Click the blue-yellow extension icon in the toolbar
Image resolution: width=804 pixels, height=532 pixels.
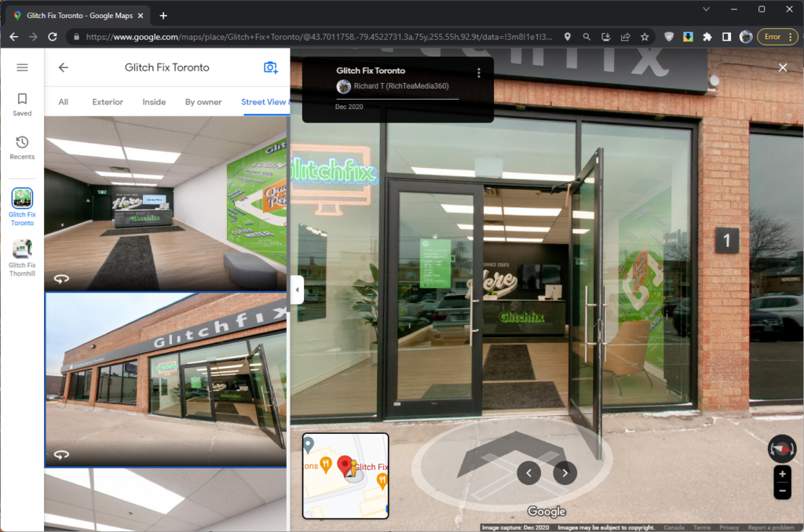[x=688, y=37]
